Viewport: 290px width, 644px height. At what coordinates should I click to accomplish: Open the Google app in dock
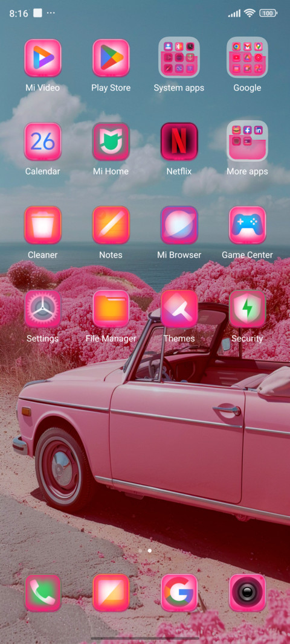tap(179, 593)
